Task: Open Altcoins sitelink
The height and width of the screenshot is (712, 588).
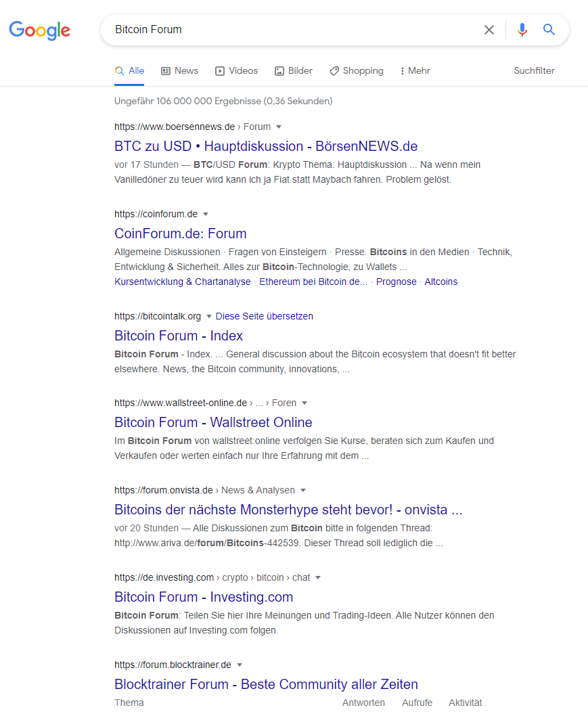Action: point(441,282)
